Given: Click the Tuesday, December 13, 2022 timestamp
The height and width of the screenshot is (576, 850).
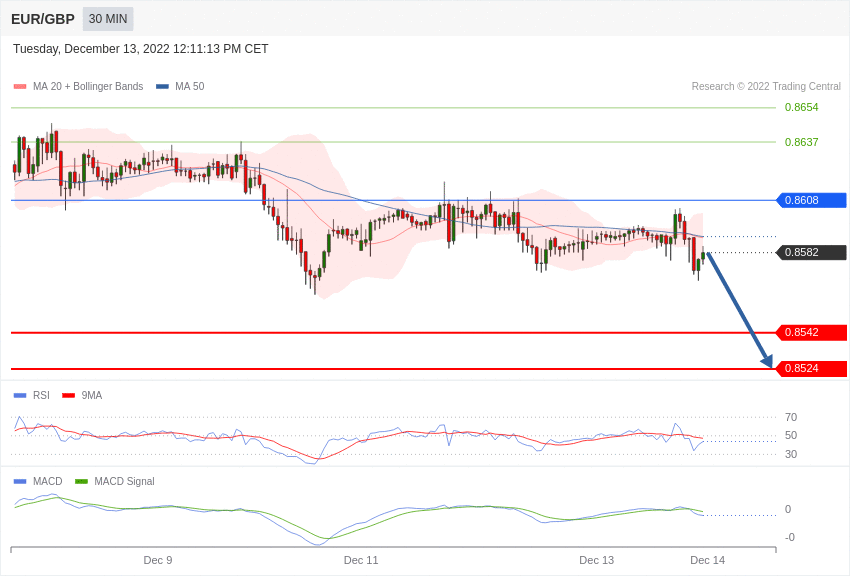Looking at the screenshot, I should pos(140,49).
